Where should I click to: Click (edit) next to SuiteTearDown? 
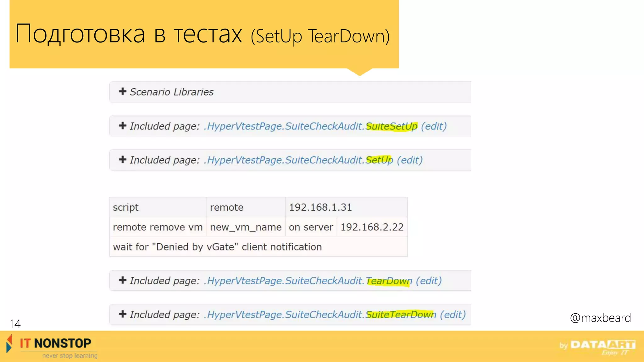pos(453,315)
